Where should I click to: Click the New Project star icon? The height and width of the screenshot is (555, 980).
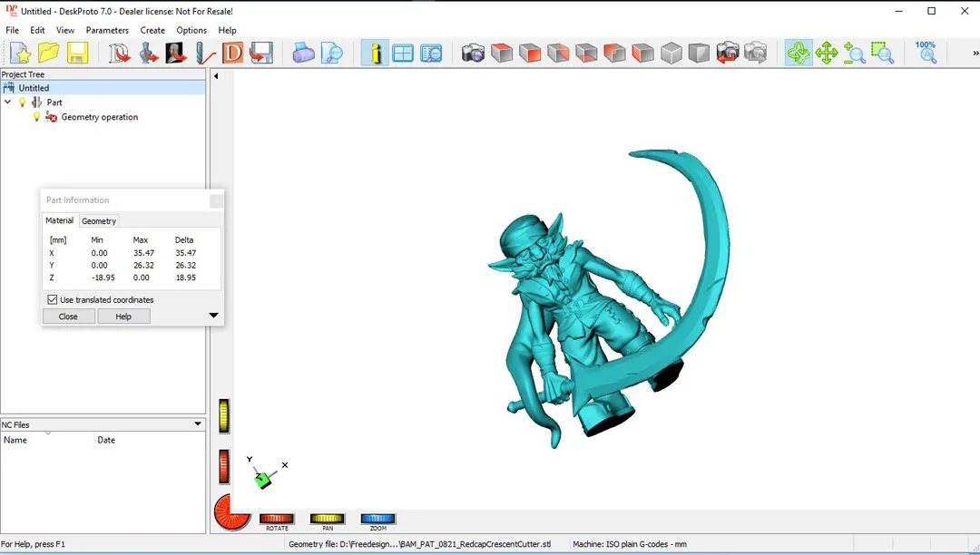point(20,54)
